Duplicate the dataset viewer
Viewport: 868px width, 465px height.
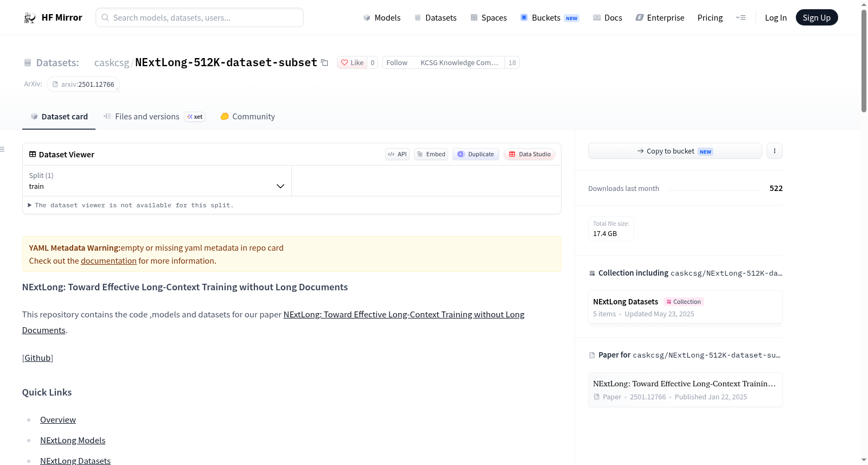[475, 154]
